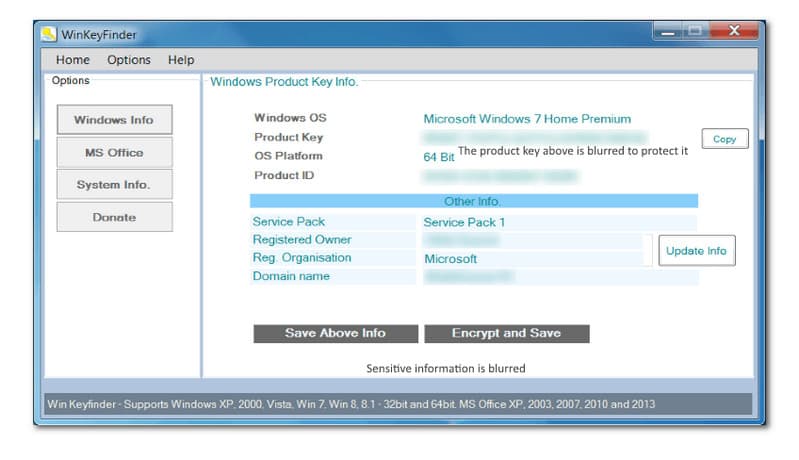Select the Windows Info button

click(114, 120)
